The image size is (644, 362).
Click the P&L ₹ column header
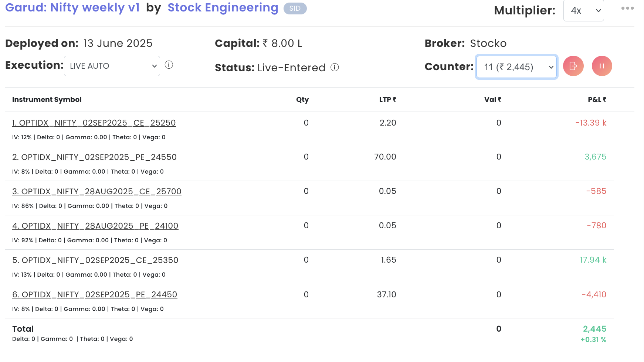(x=597, y=99)
